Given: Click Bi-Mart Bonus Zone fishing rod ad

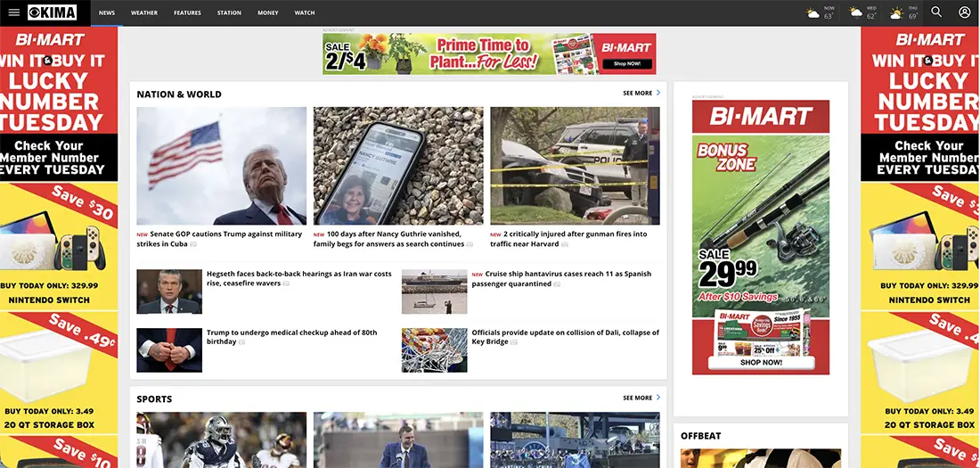Looking at the screenshot, I should [x=761, y=237].
